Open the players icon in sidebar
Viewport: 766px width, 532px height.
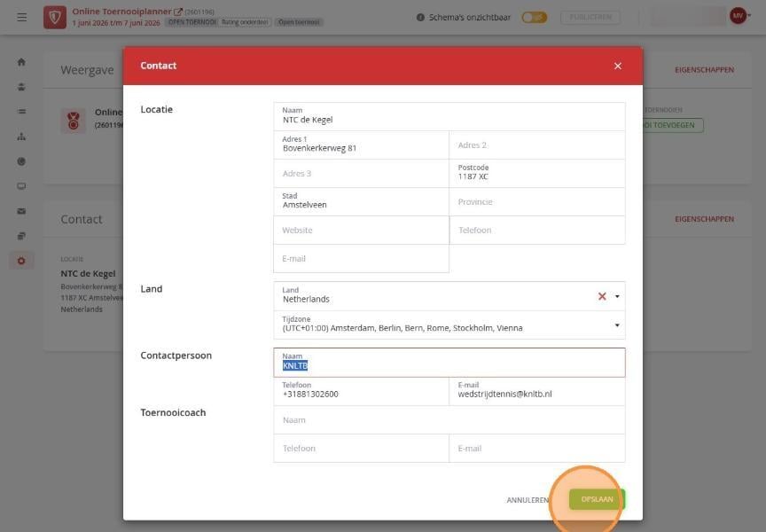click(21, 87)
